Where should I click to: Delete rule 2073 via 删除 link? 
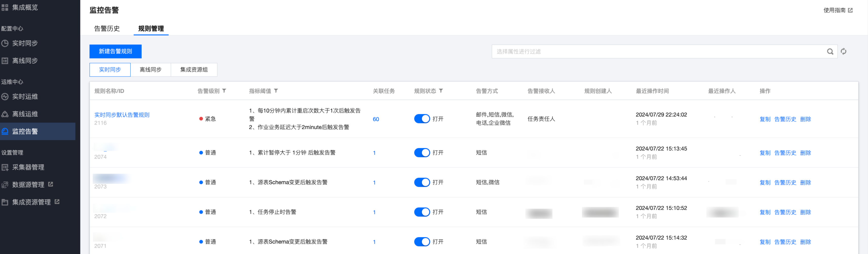(x=805, y=183)
